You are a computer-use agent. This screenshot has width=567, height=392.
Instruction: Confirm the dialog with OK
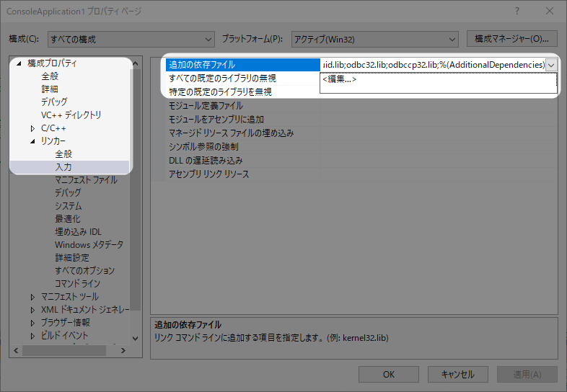click(x=389, y=374)
